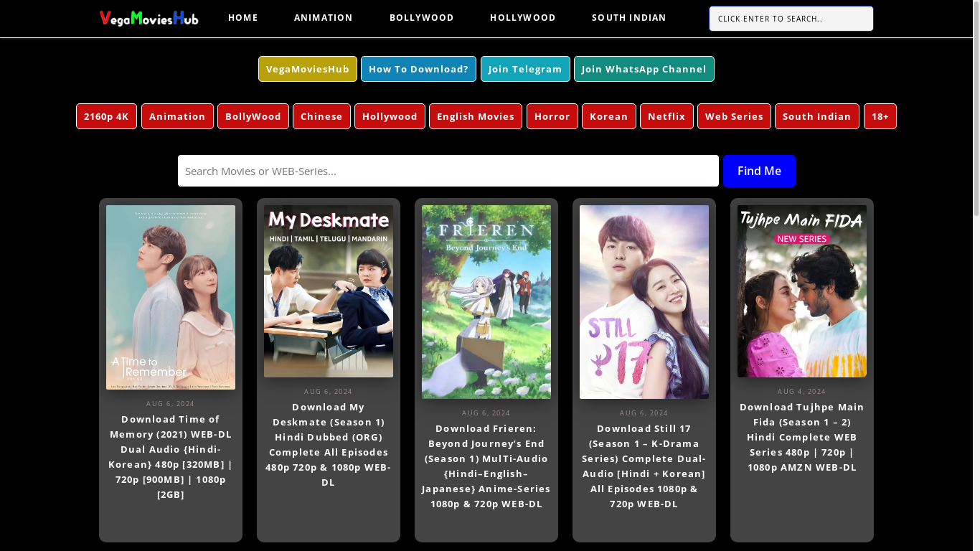Click the yellow VegaMoviesHub button

point(308,69)
